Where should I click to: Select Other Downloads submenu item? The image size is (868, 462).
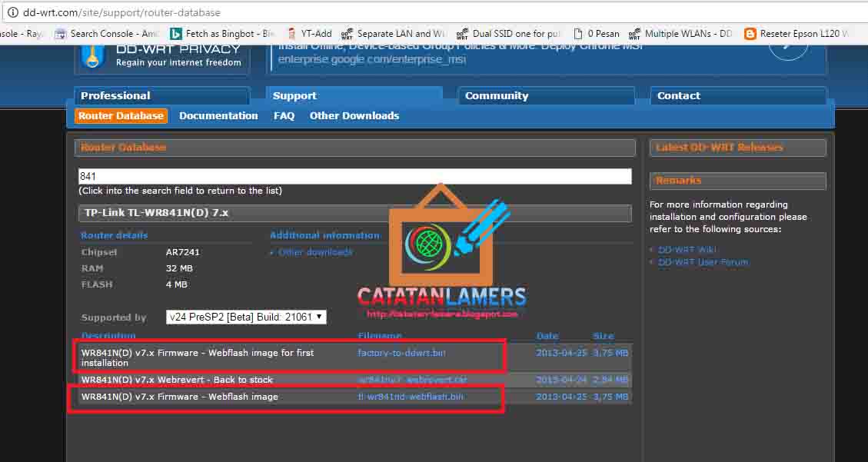point(354,115)
